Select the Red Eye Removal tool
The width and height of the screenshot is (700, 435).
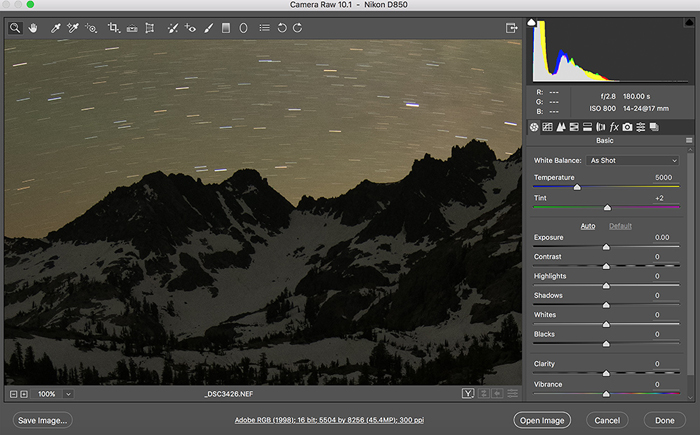[x=190, y=28]
